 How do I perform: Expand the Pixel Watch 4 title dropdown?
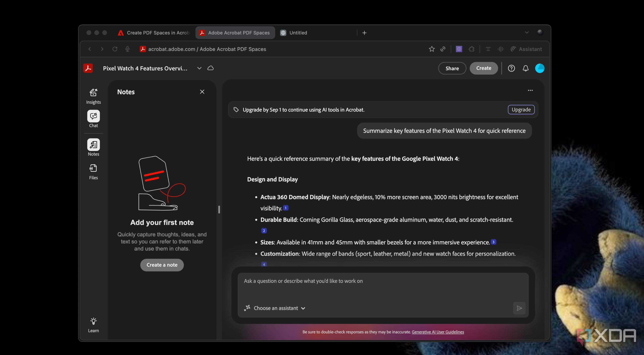click(x=199, y=68)
